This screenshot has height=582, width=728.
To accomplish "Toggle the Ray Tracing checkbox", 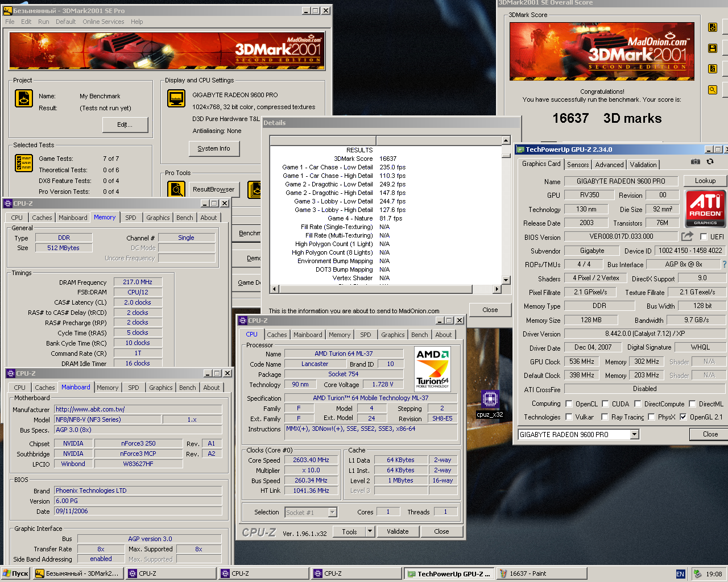I will pyautogui.click(x=605, y=417).
